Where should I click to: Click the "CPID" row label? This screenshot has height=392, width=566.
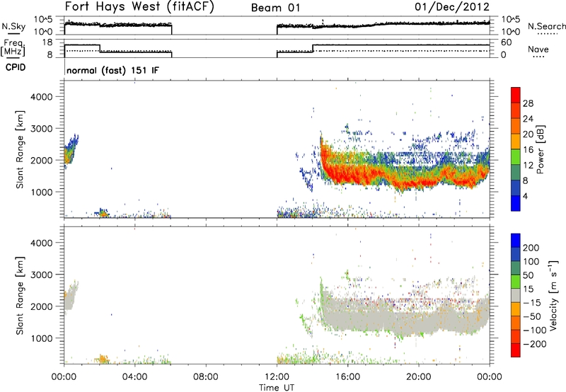coord(16,67)
